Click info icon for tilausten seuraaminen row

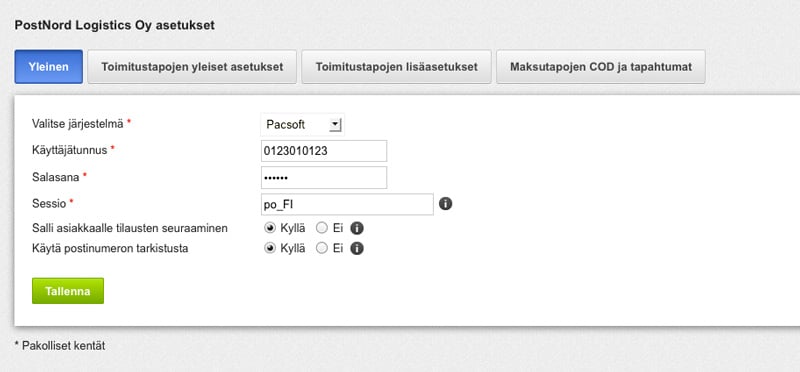357,228
